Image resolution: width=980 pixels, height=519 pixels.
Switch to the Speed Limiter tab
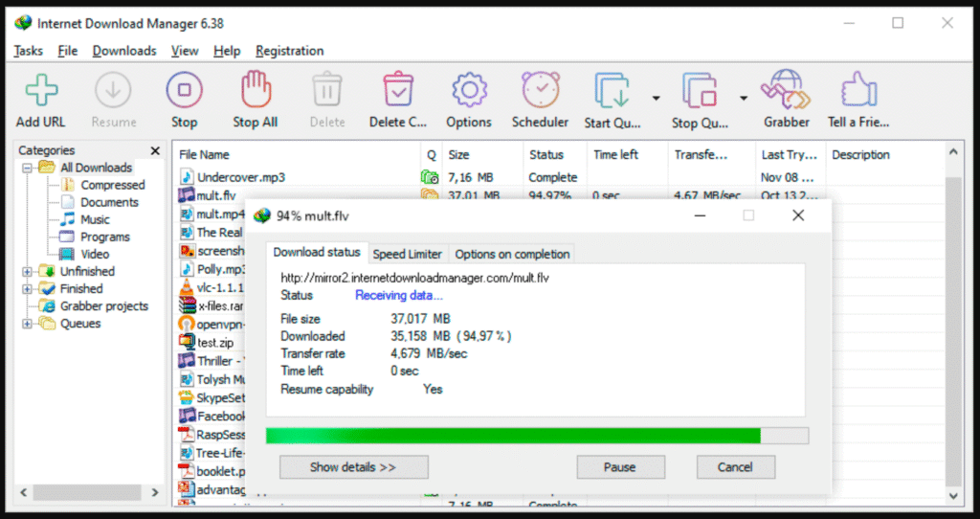[407, 254]
